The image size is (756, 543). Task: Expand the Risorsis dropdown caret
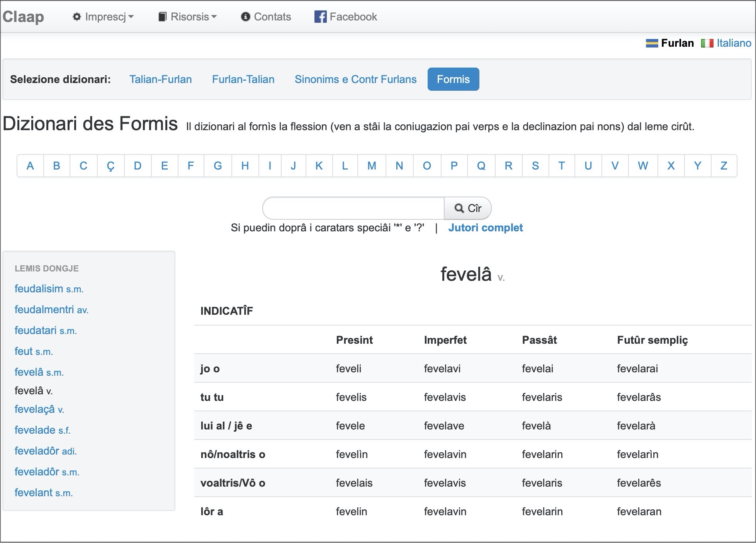point(214,17)
